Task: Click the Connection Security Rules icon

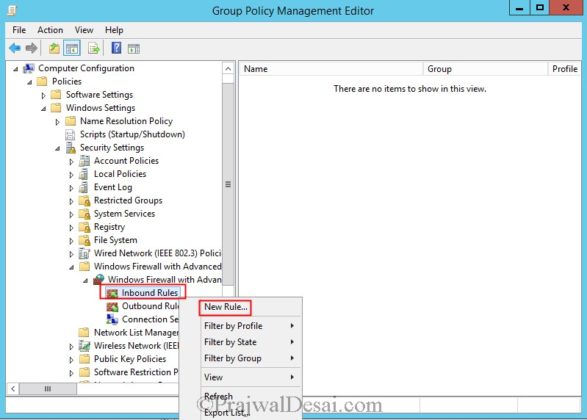Action: click(x=112, y=319)
